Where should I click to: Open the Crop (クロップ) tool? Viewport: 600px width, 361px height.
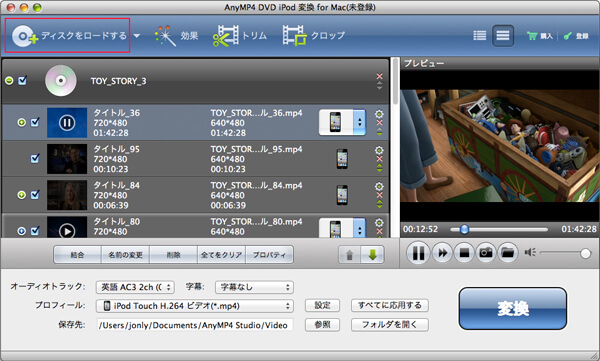tap(314, 36)
